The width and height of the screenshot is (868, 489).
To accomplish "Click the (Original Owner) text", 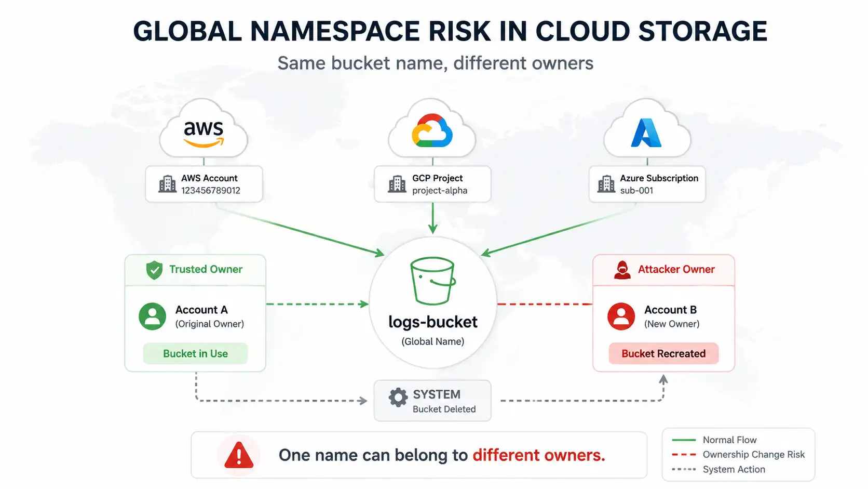I will pos(210,324).
